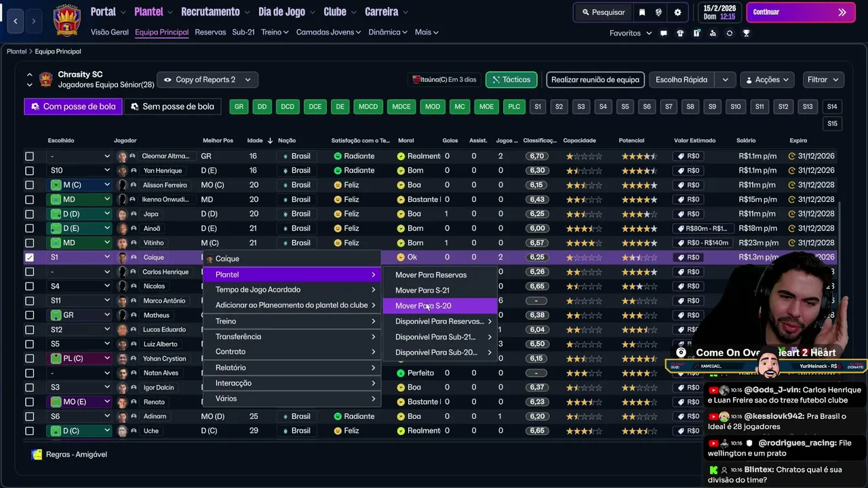Click the small Chrasity SC badge beside squad name
The width and height of the screenshot is (868, 488).
coord(46,79)
